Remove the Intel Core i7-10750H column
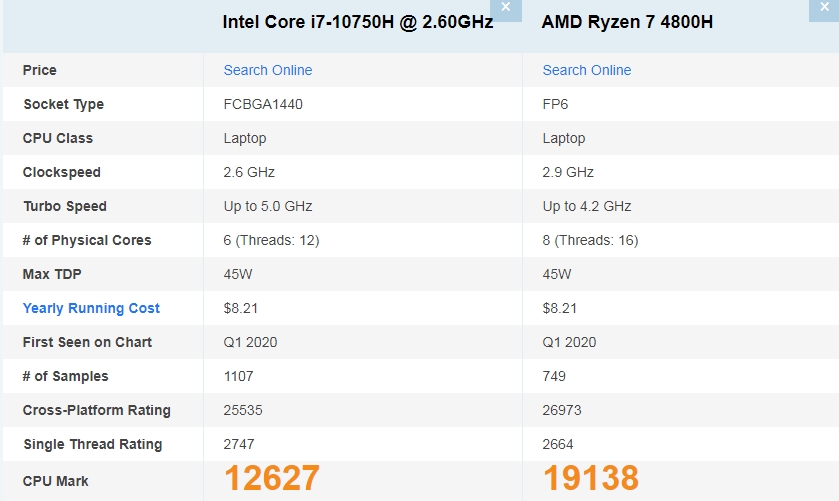This screenshot has width=839, height=501. [506, 7]
